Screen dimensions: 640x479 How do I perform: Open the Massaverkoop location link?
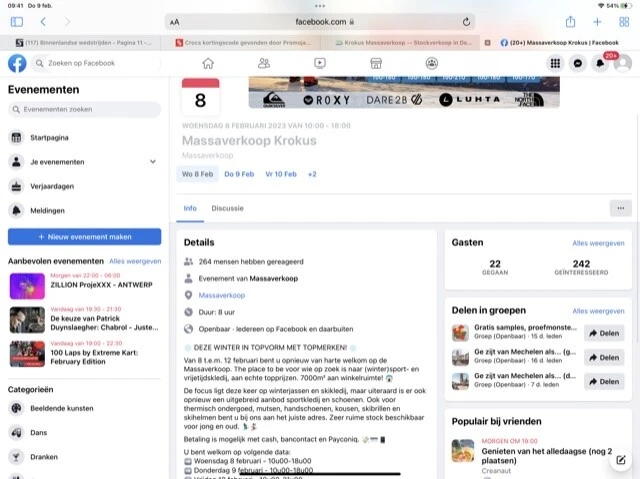coord(222,295)
